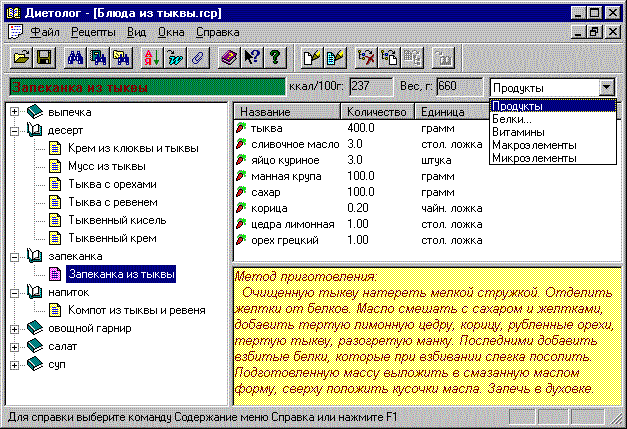Expand the салат tree node
Screen dimensions: 627x429
pyautogui.click(x=14, y=347)
